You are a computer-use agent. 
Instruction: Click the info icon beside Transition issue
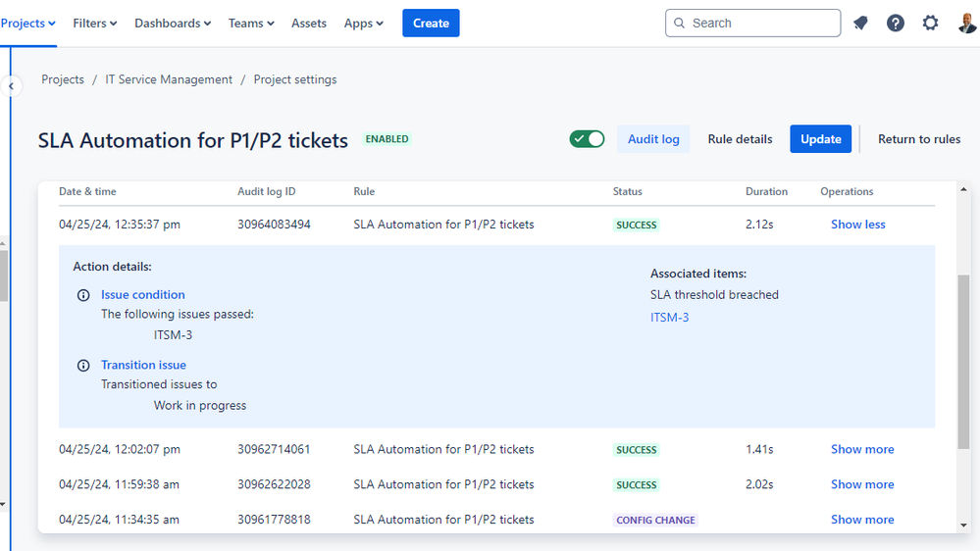coord(83,366)
